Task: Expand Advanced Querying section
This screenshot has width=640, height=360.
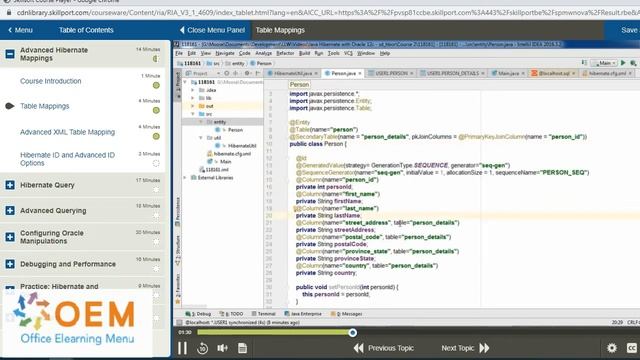Action: pos(10,211)
